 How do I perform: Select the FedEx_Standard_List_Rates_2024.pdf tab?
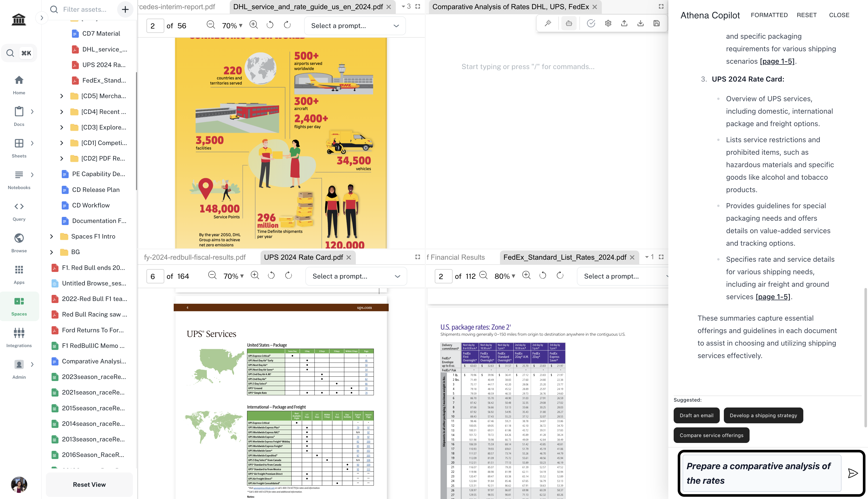point(565,257)
